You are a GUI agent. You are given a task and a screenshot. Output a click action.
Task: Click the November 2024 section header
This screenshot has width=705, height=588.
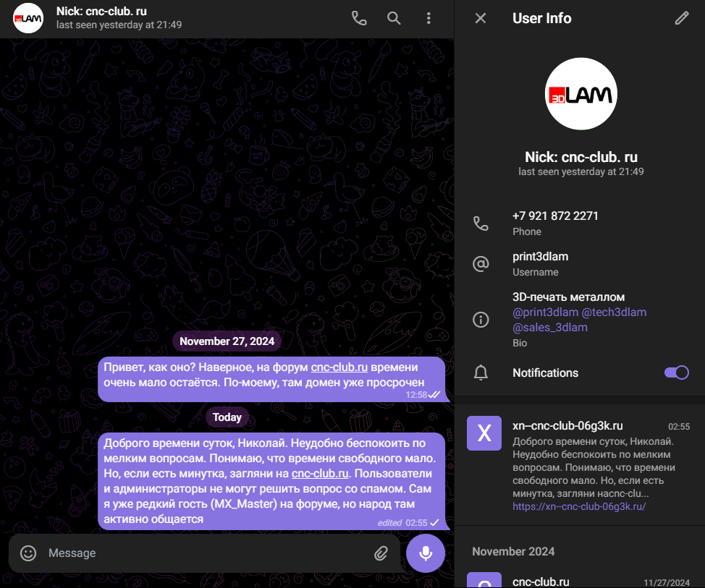point(513,551)
